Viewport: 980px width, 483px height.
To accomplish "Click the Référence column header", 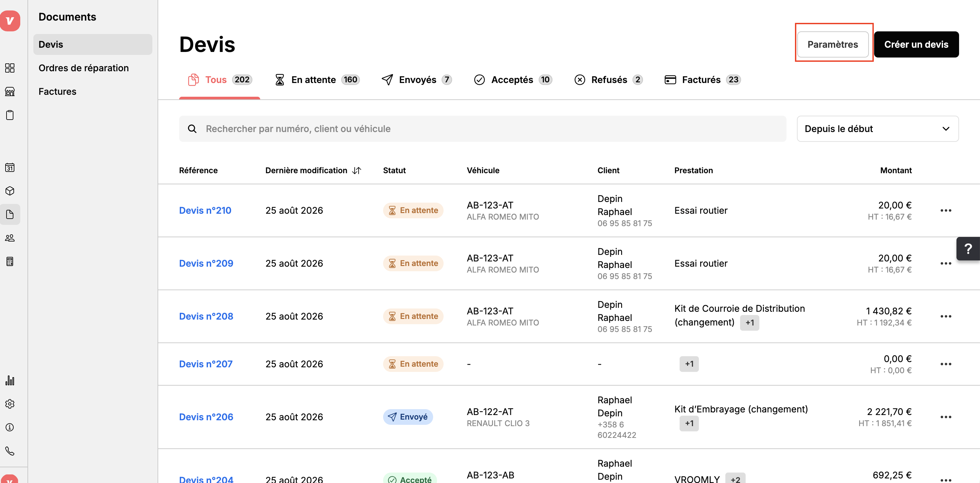I will (x=198, y=170).
